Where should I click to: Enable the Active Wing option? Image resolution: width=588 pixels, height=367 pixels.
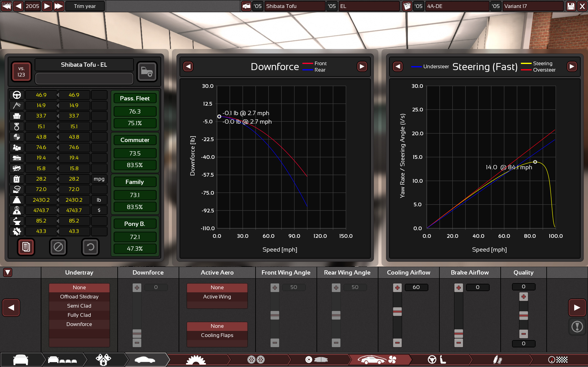pos(217,297)
